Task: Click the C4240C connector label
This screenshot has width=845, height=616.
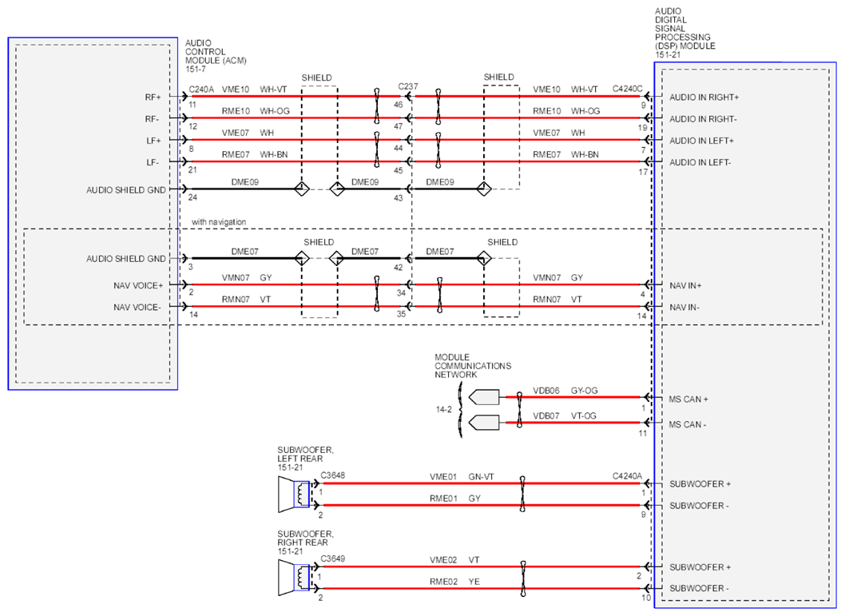Action: (627, 89)
